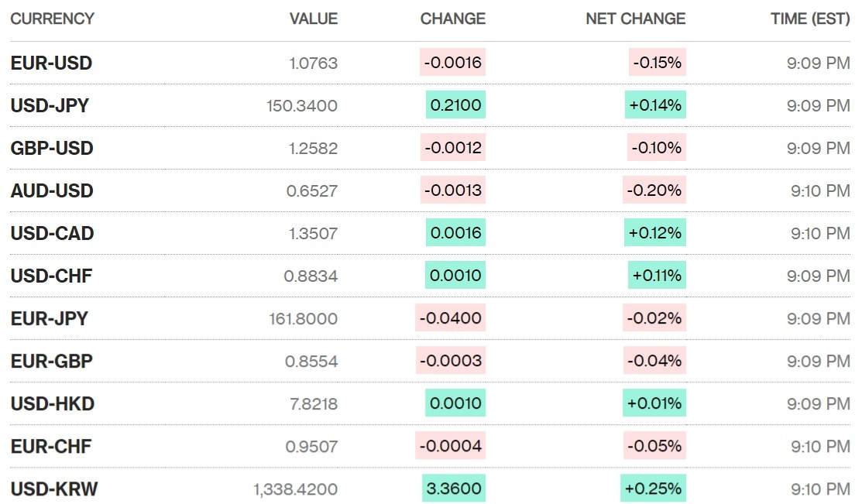The width and height of the screenshot is (862, 504).
Task: Click the USD-CHF currency pair
Action: point(51,276)
